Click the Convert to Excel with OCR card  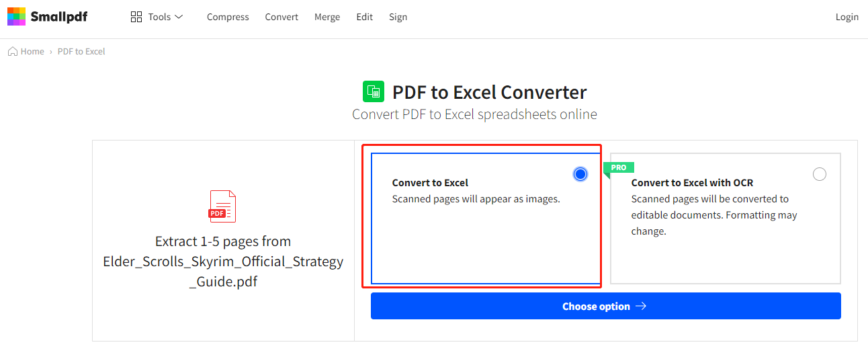point(726,218)
